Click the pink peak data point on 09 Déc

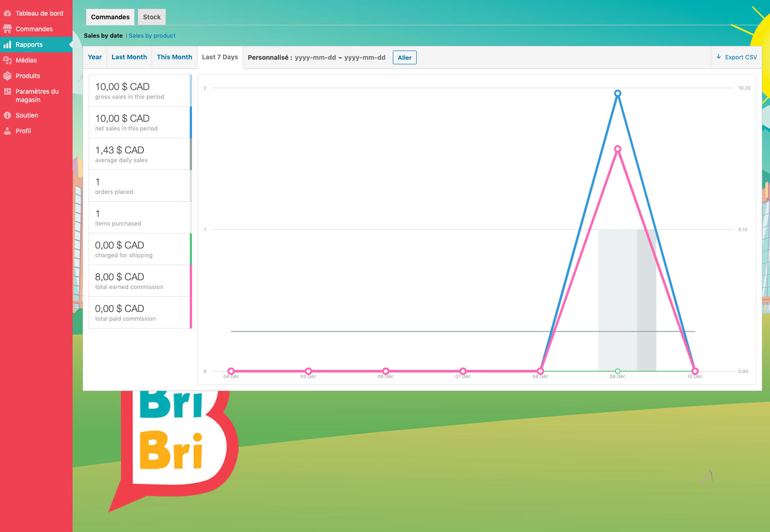pos(618,149)
